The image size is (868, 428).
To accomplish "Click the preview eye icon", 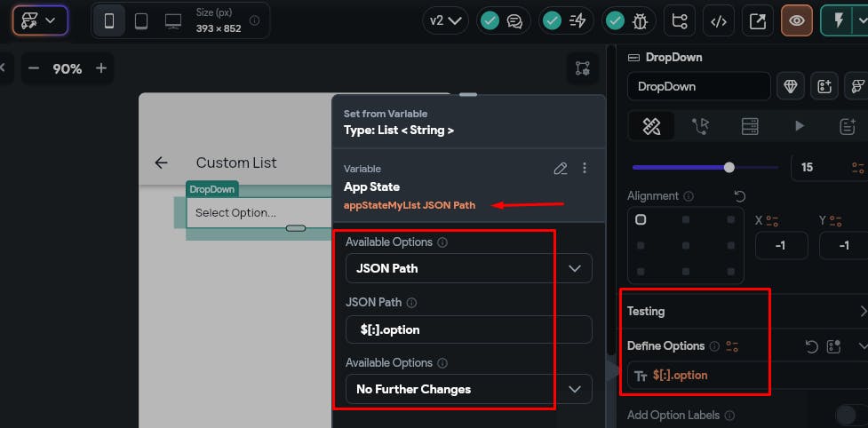I will (797, 21).
